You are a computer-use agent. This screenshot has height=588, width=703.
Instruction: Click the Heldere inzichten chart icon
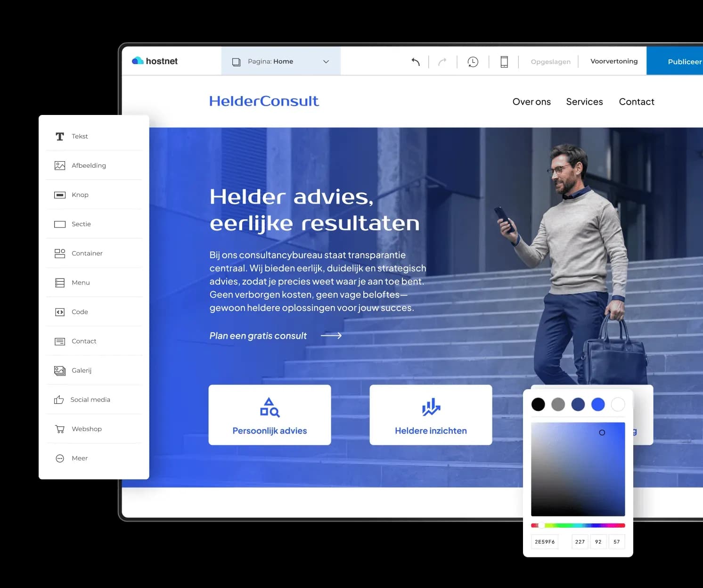(x=431, y=407)
